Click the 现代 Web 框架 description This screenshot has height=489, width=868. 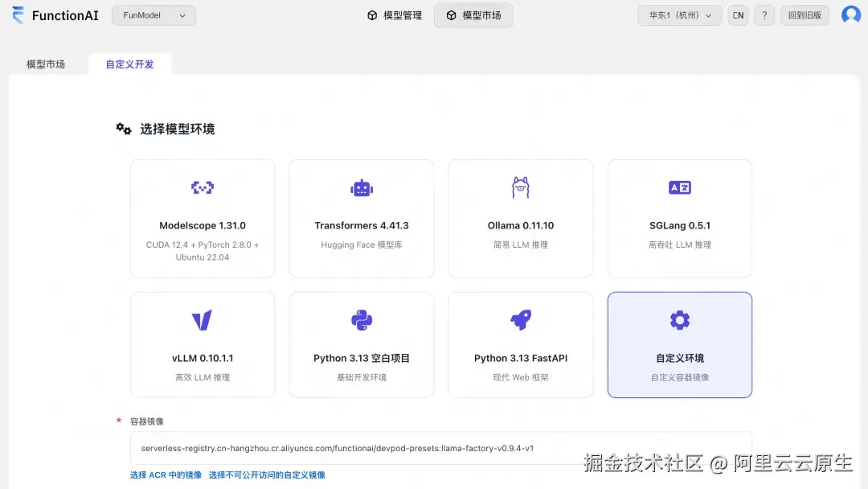pyautogui.click(x=520, y=378)
